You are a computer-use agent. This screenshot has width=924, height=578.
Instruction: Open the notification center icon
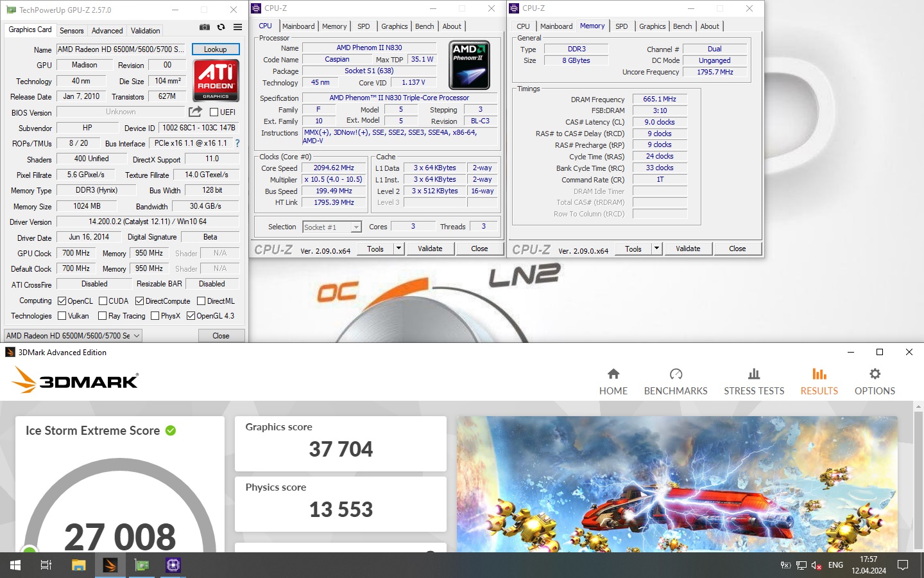coord(903,565)
